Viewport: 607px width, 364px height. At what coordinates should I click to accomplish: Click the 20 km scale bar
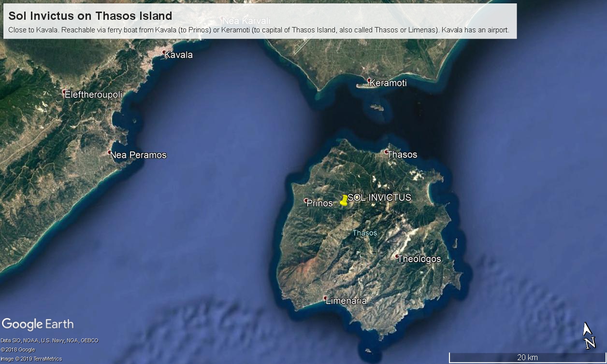click(527, 358)
